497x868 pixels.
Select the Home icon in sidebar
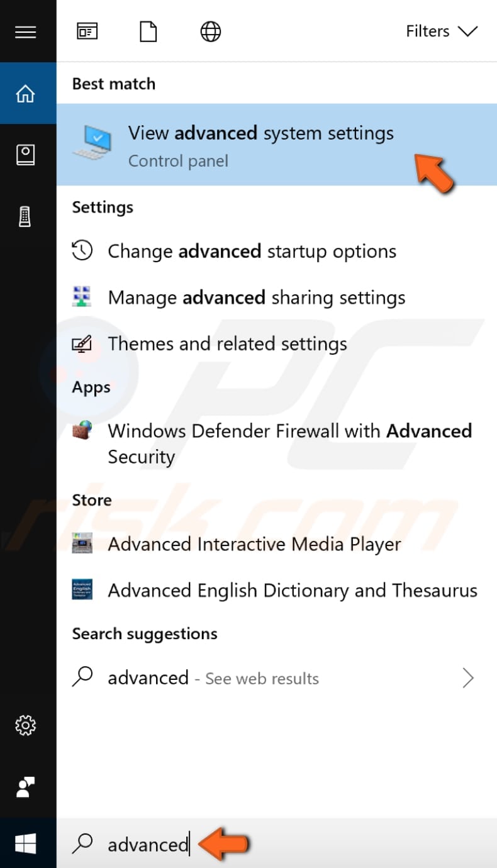point(26,94)
